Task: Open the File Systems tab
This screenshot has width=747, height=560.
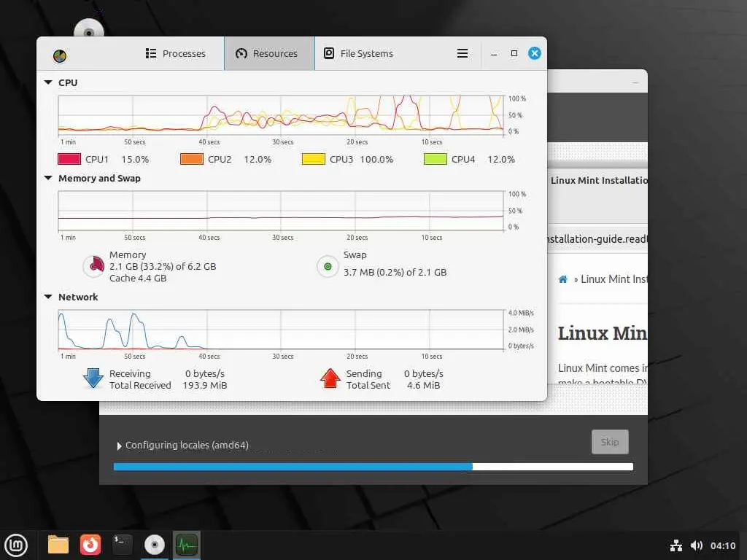Action: (x=358, y=53)
